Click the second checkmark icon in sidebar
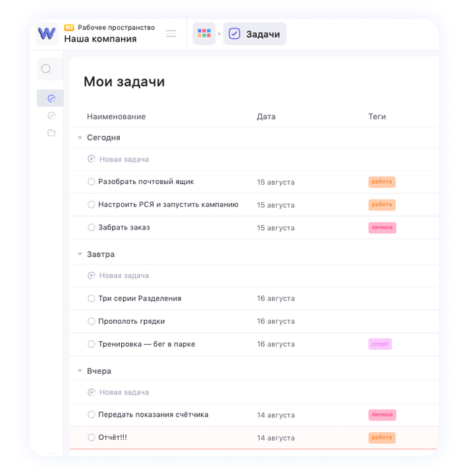This screenshot has width=461, height=476. point(51,115)
